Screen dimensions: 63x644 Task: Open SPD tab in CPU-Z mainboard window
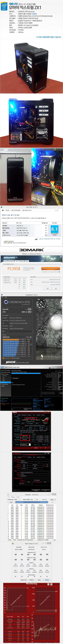(34, 457)
